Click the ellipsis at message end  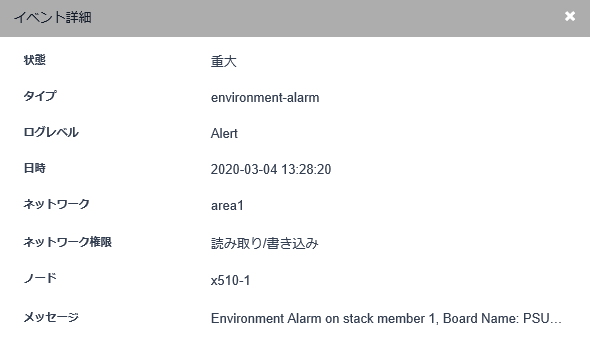tap(555, 322)
